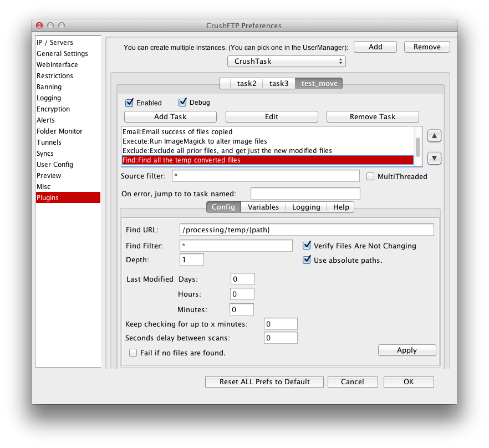The width and height of the screenshot is (489, 448).
Task: Toggle the Debug checkbox
Action: [182, 102]
